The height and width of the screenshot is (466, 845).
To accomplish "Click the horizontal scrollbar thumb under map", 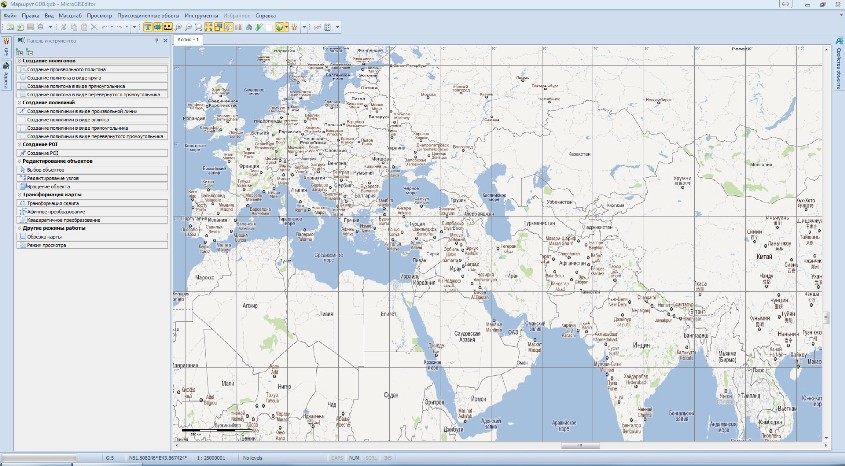I will [x=580, y=446].
